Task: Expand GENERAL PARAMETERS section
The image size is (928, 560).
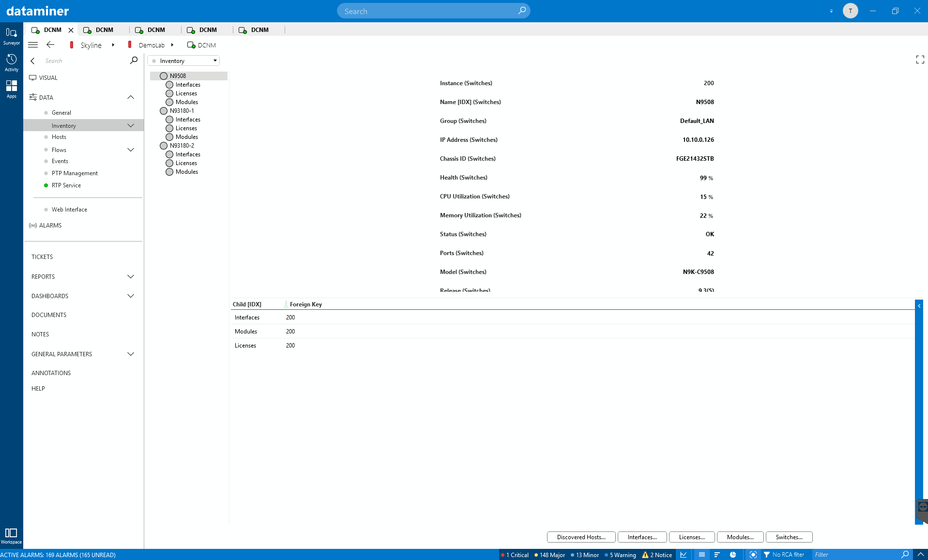Action: (131, 354)
